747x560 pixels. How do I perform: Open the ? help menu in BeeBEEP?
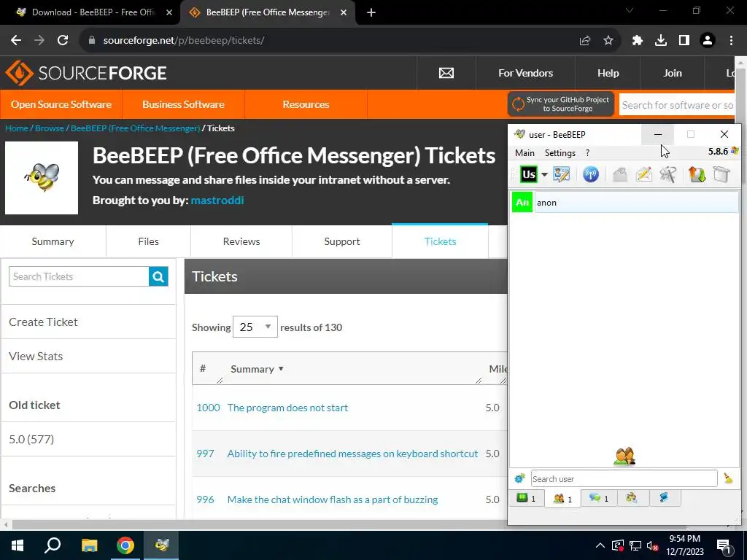pyautogui.click(x=587, y=153)
